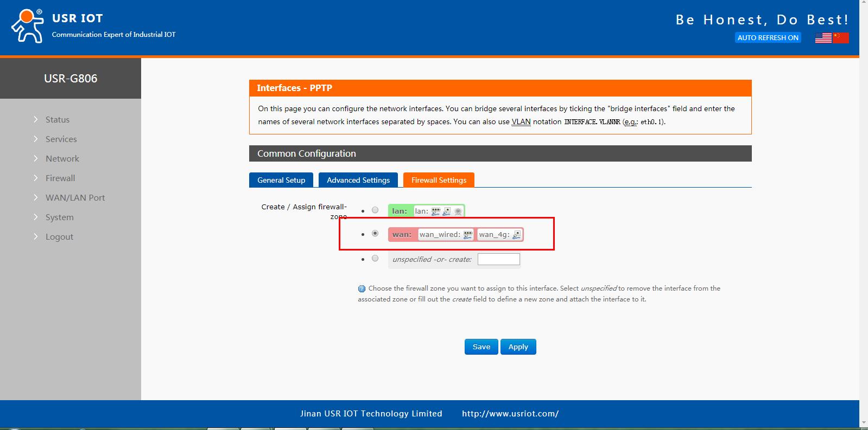
Task: Click the Common Configuration heading
Action: click(307, 153)
